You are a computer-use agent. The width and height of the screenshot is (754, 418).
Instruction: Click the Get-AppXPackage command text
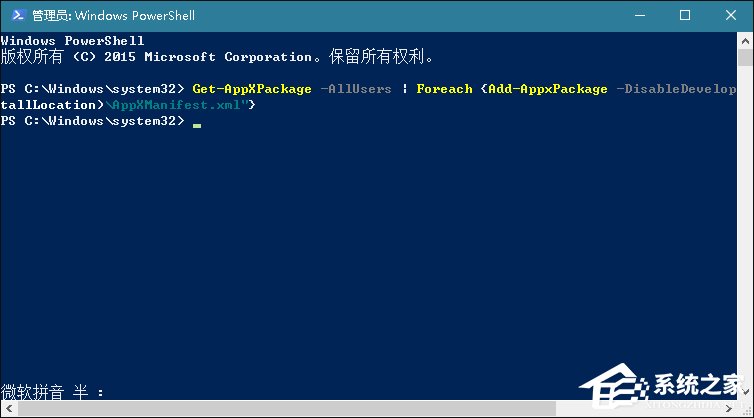[x=250, y=89]
